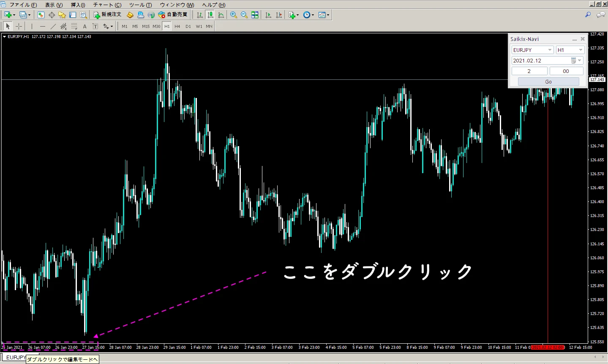
Task: Select the text label 'A' tool
Action: click(x=85, y=26)
